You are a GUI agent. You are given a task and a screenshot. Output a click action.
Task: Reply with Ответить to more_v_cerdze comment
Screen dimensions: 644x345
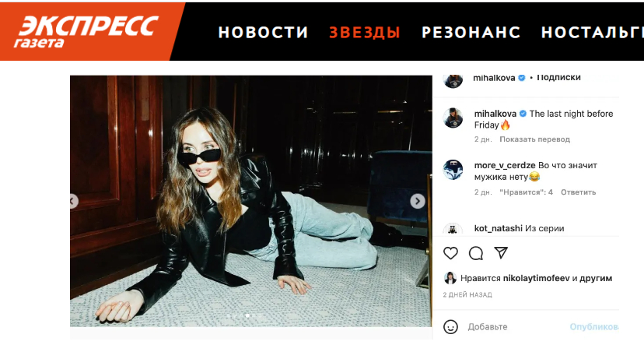(579, 192)
